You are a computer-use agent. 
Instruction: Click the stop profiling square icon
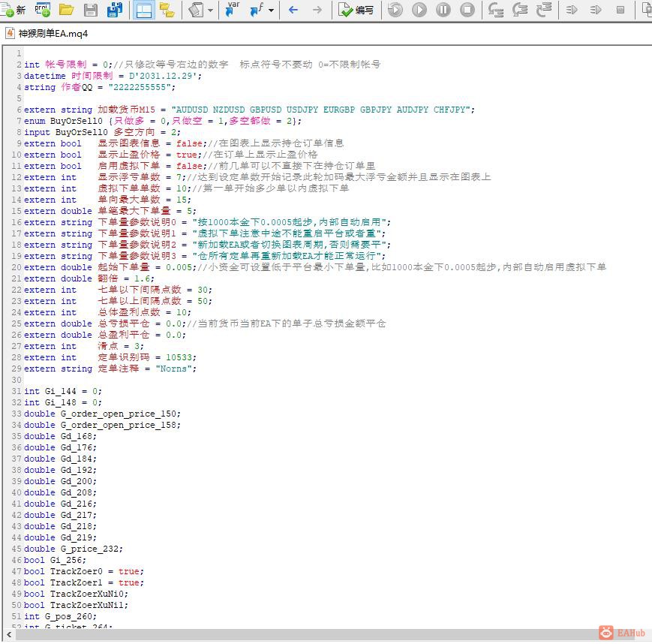pyautogui.click(x=620, y=10)
